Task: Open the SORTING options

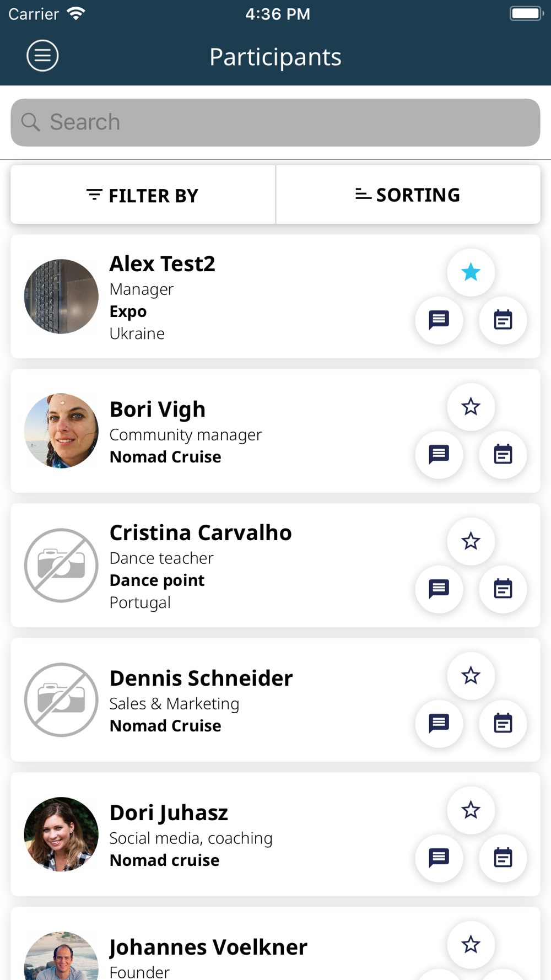Action: click(408, 195)
